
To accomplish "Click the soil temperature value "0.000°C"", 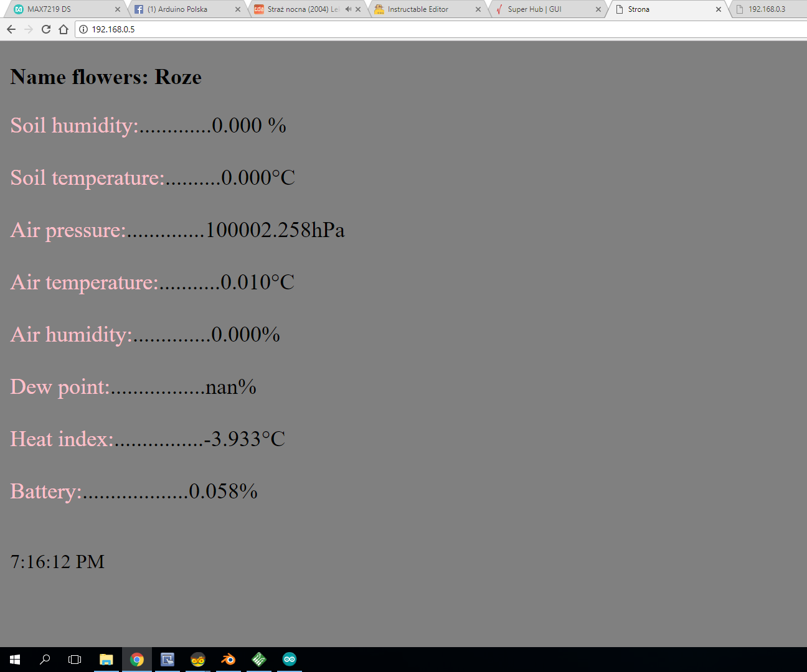I will [258, 178].
